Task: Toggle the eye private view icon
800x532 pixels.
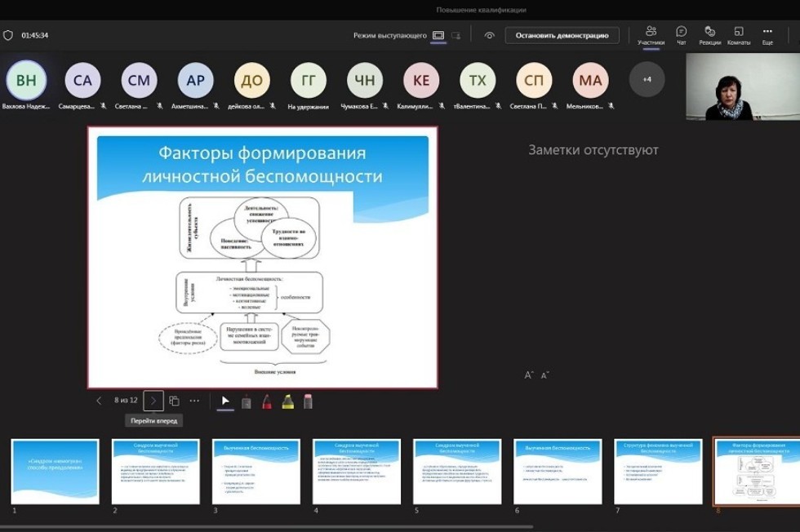Action: point(489,35)
